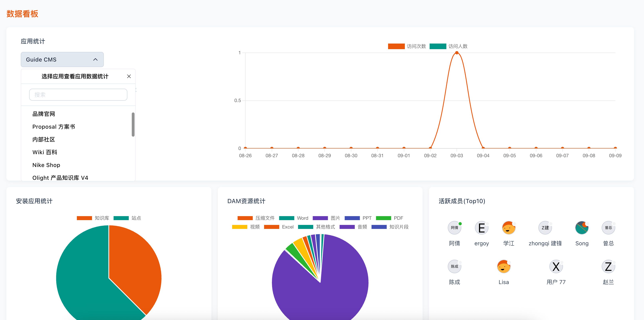The height and width of the screenshot is (320, 644).
Task: Toggle 访问次数 series in chart legend
Action: click(x=407, y=46)
